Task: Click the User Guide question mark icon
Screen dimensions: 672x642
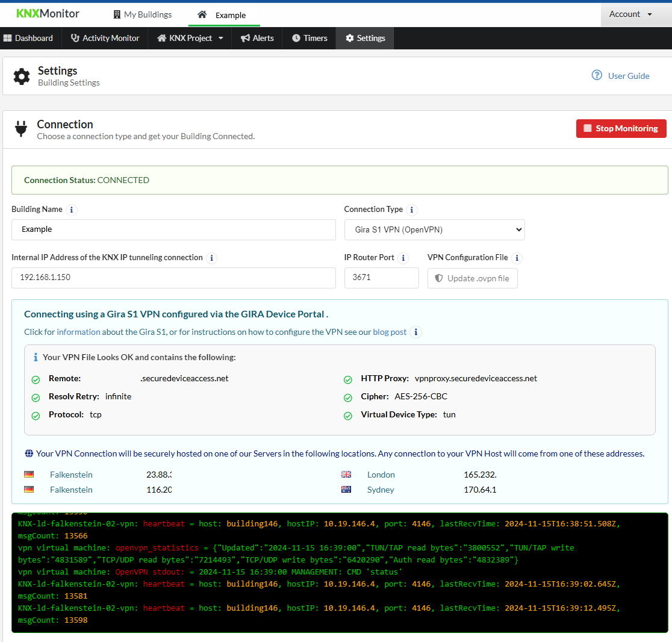Action: [x=597, y=75]
